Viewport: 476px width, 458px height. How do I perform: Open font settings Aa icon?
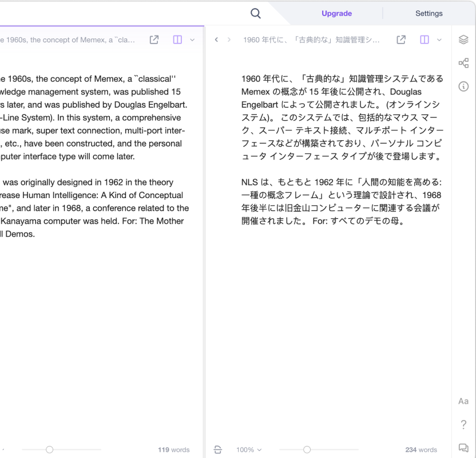point(463,401)
